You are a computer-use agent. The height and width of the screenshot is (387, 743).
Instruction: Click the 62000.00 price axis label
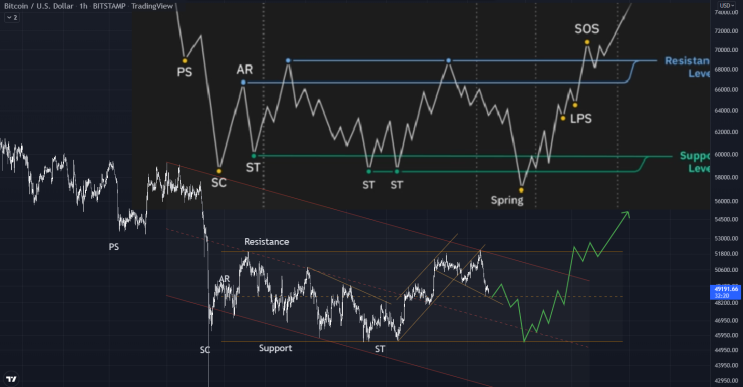pos(725,132)
